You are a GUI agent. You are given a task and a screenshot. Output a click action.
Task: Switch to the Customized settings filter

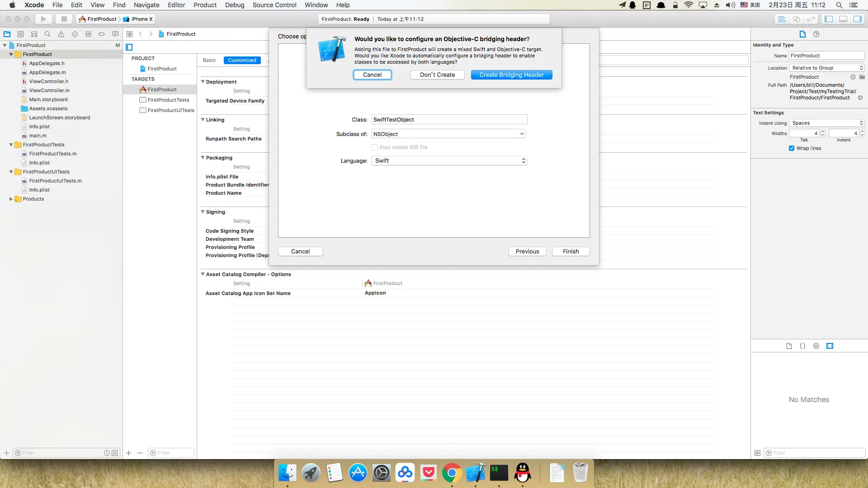[242, 60]
